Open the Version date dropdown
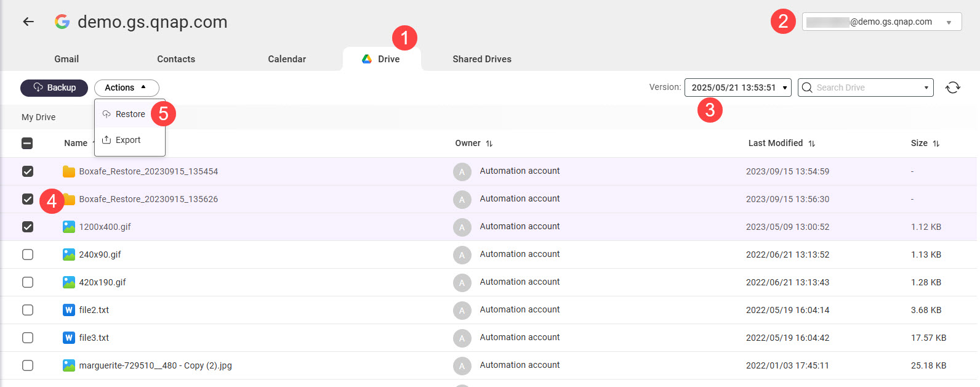 point(738,88)
